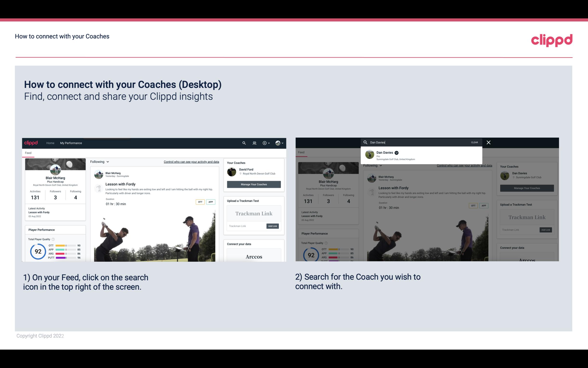Click the Clippd logo in top right
Image resolution: width=588 pixels, height=368 pixels.
[552, 40]
